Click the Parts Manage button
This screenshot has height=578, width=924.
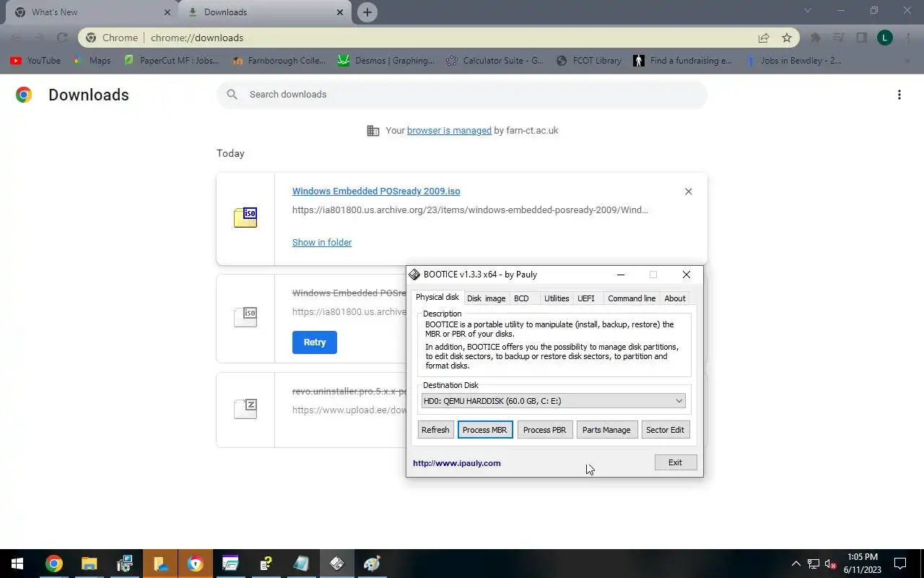[606, 430]
